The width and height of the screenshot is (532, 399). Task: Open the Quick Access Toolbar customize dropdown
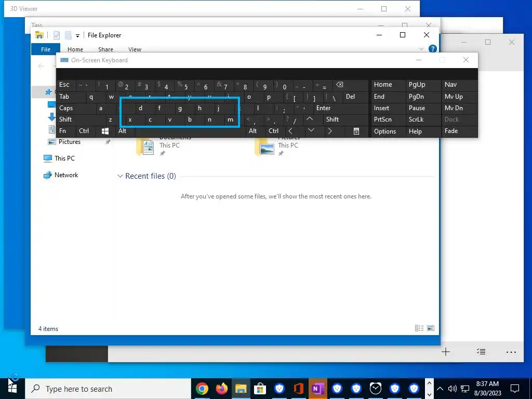(x=77, y=36)
